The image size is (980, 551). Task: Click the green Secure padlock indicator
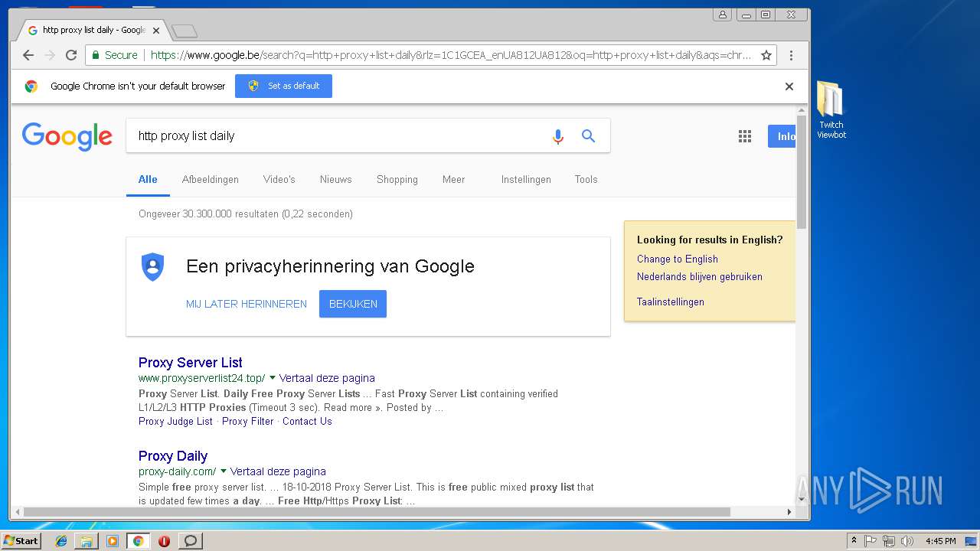coord(115,55)
